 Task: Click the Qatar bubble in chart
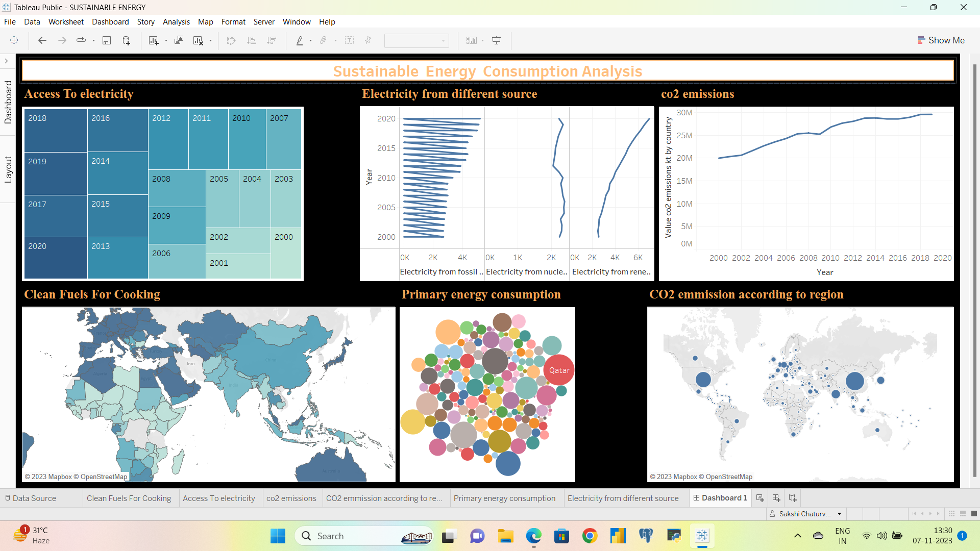point(559,370)
